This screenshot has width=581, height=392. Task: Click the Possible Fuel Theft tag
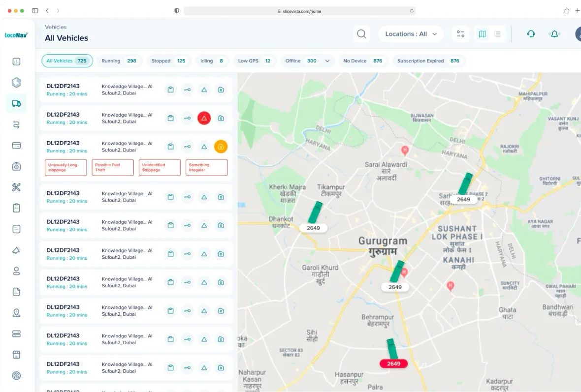[113, 168]
